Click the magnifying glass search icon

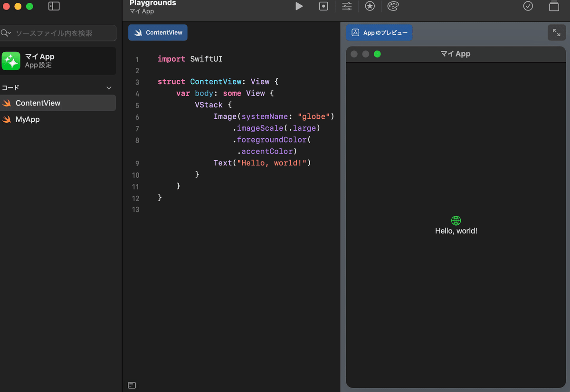coord(6,33)
